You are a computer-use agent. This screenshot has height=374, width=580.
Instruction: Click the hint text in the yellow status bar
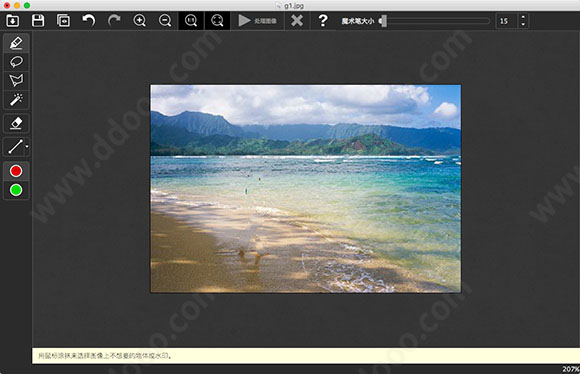(x=105, y=356)
